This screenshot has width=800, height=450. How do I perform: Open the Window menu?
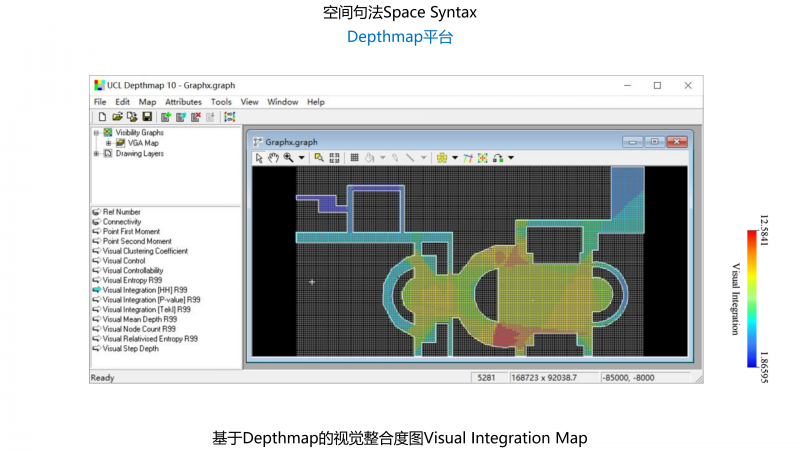(283, 102)
